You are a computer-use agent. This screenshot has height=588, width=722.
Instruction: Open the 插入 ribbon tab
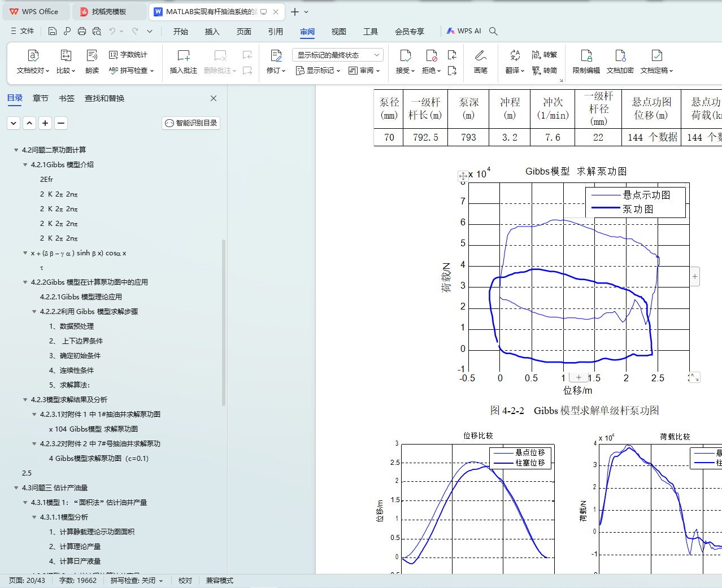pyautogui.click(x=212, y=32)
